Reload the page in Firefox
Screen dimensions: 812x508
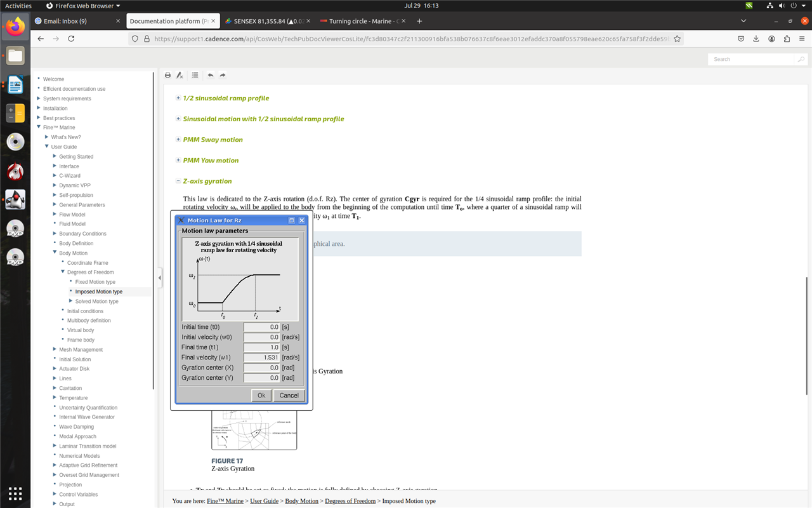71,39
